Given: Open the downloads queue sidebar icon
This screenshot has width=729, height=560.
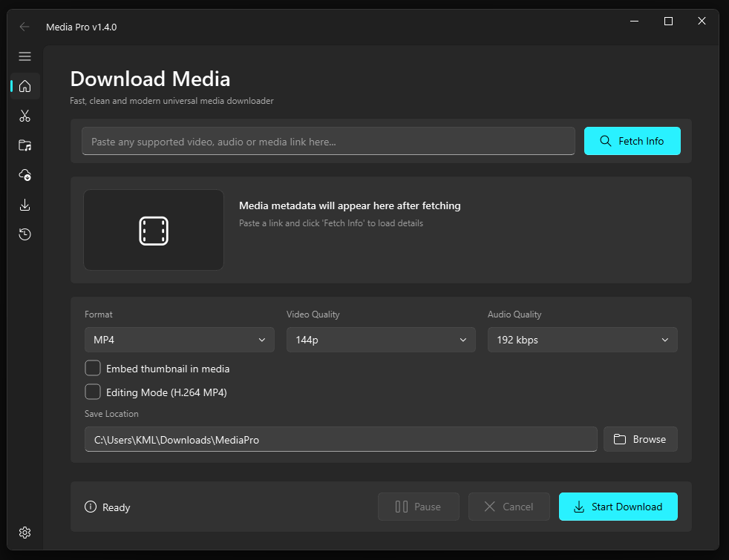Looking at the screenshot, I should click(24, 205).
